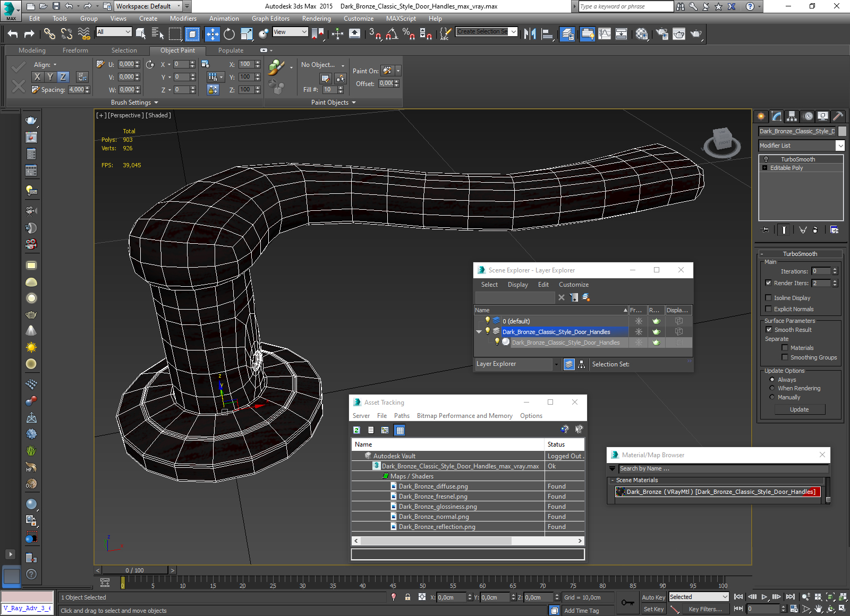Open the Rendering menu
This screenshot has height=616, width=850.
[316, 19]
